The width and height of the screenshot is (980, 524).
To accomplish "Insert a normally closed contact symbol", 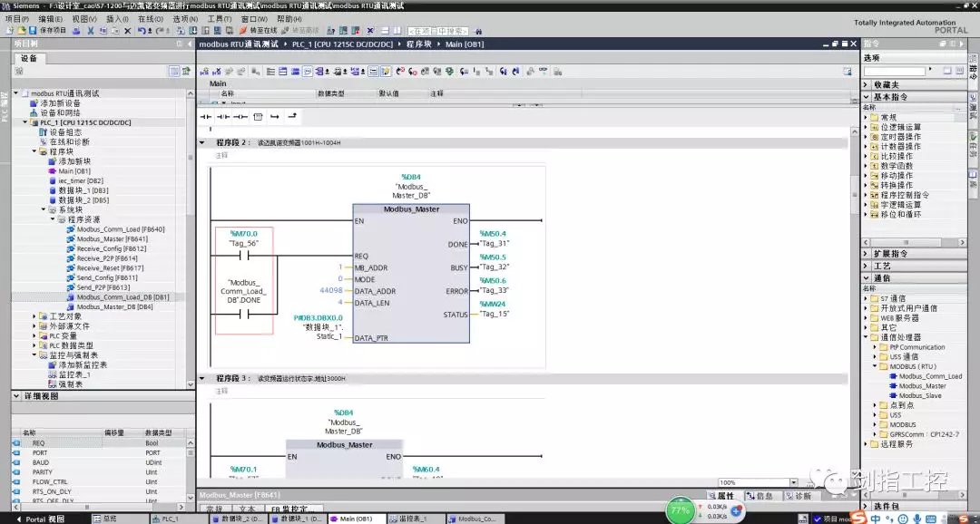I will (222, 117).
